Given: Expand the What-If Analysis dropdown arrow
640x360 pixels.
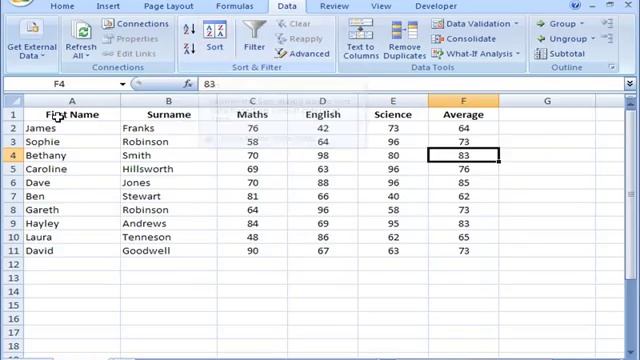Looking at the screenshot, I should tap(518, 53).
